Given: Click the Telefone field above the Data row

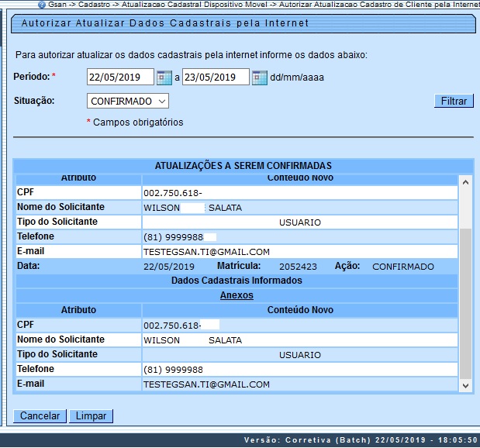Looking at the screenshot, I should click(299, 237).
